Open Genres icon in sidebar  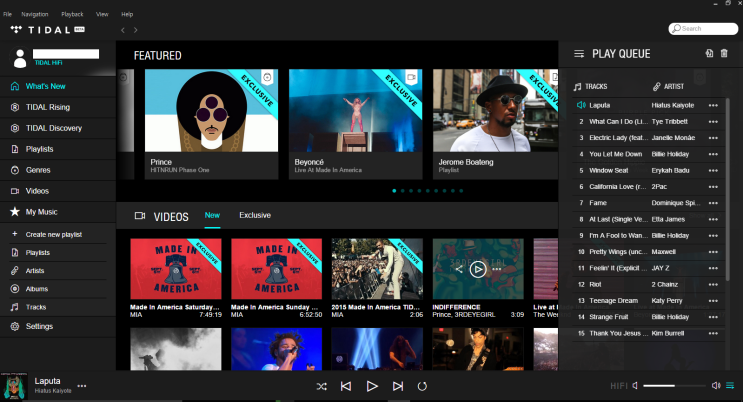(x=15, y=170)
